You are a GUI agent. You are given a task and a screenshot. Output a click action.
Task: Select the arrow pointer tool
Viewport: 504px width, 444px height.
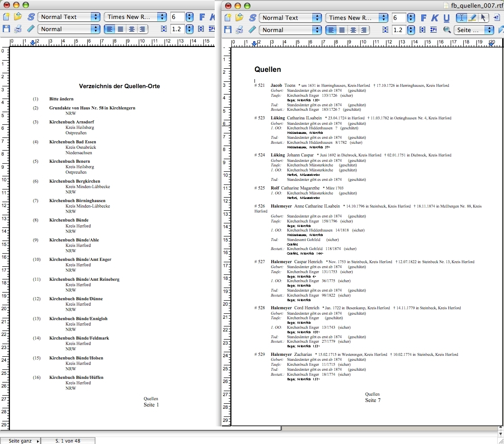tap(483, 18)
